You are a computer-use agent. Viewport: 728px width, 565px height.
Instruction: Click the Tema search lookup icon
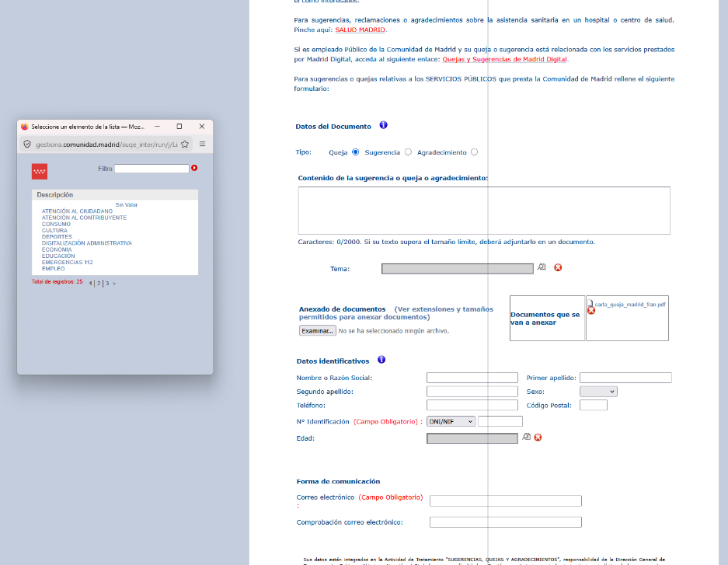pyautogui.click(x=542, y=267)
